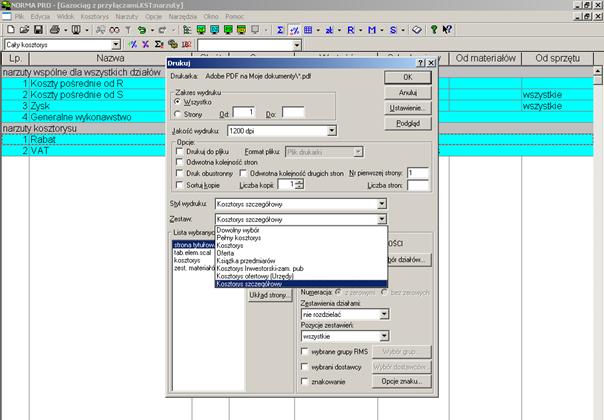Click the Anuluj button
Image resolution: width=604 pixels, height=420 pixels.
(407, 92)
